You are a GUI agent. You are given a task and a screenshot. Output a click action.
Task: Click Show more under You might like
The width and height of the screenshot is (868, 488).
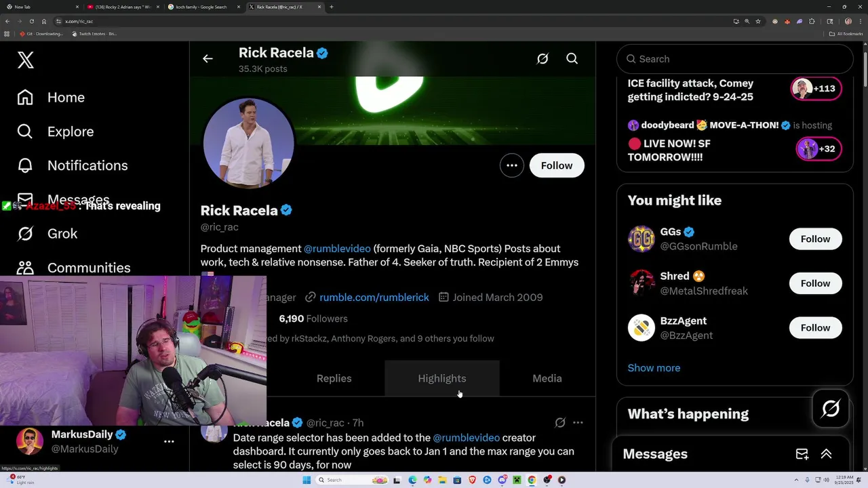point(654,368)
